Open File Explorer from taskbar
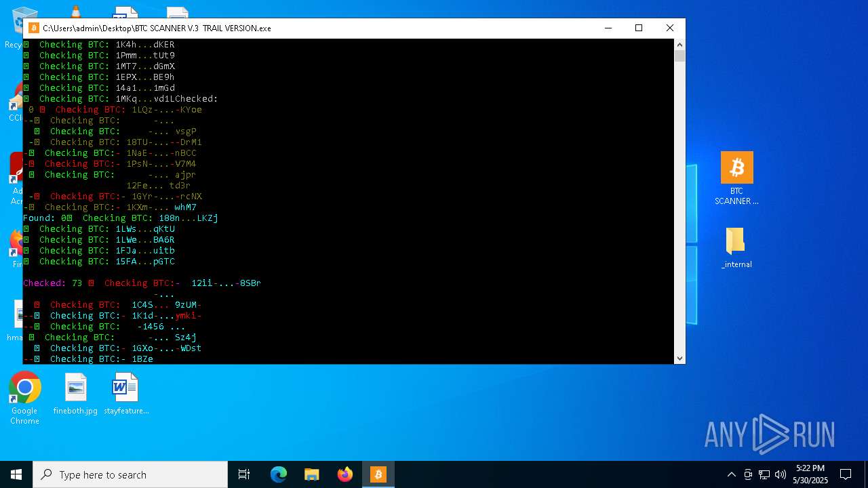 (311, 474)
